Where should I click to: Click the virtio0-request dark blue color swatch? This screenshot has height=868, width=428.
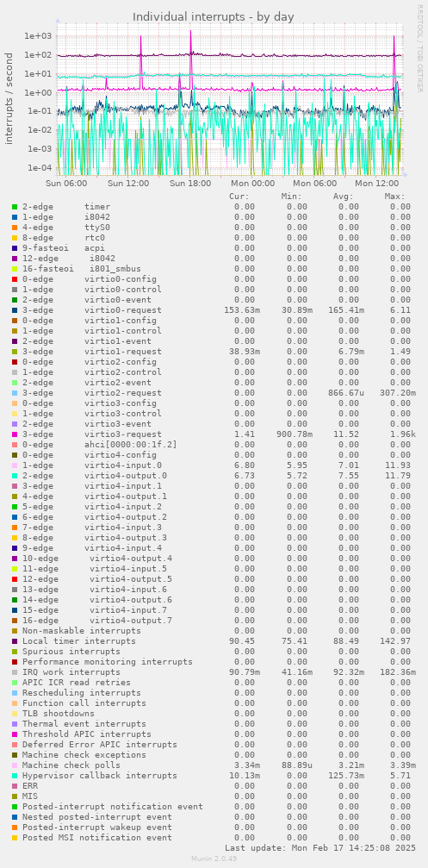(15, 310)
